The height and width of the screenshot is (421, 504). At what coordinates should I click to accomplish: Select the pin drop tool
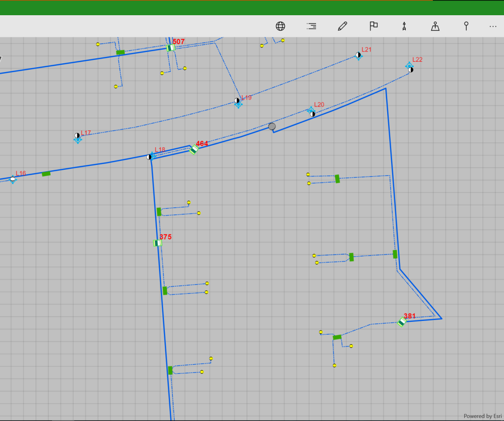tap(466, 26)
